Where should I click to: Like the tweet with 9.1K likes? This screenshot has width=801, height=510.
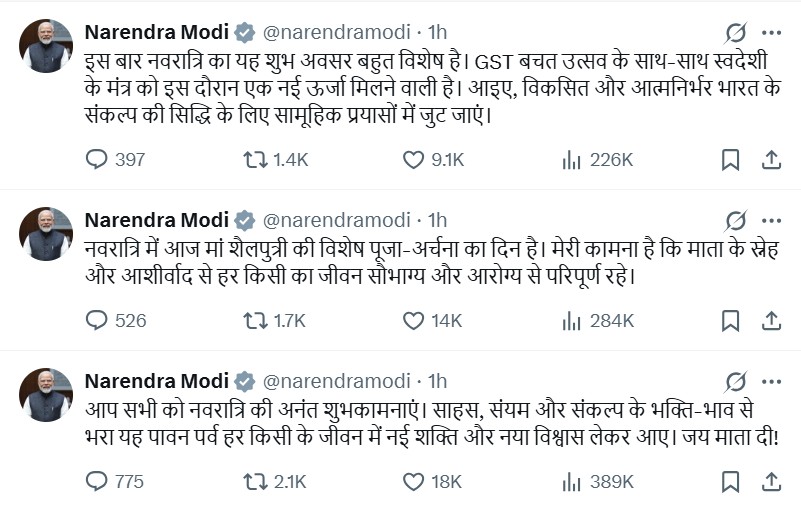point(413,159)
